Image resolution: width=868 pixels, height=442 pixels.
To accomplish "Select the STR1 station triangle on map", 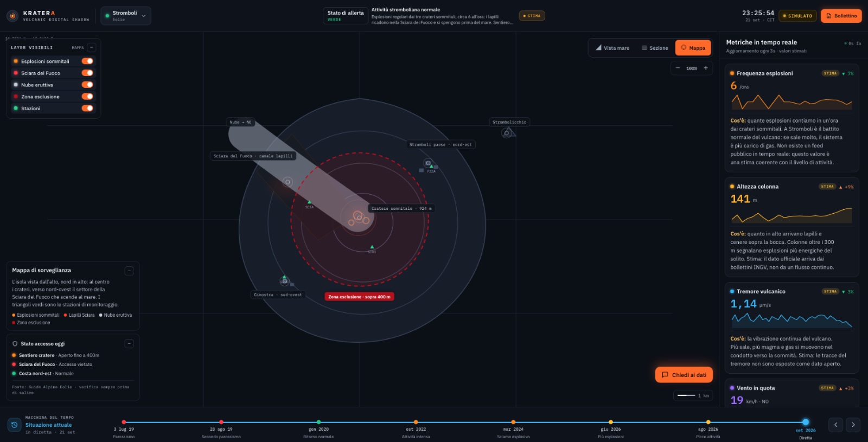I will [x=372, y=247].
